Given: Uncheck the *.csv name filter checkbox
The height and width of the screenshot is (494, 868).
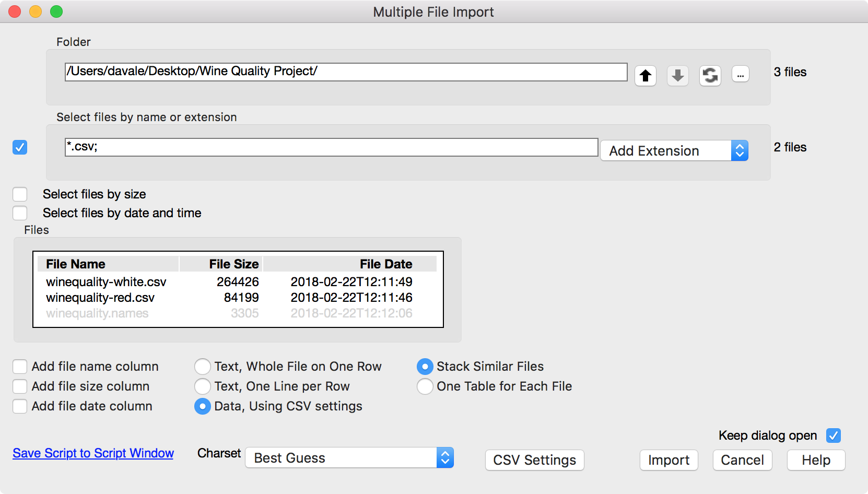Looking at the screenshot, I should coord(19,148).
